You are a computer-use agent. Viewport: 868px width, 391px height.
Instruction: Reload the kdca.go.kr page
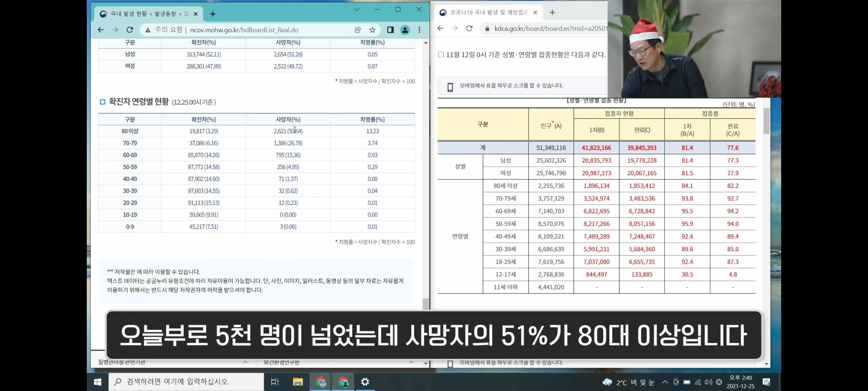[469, 28]
